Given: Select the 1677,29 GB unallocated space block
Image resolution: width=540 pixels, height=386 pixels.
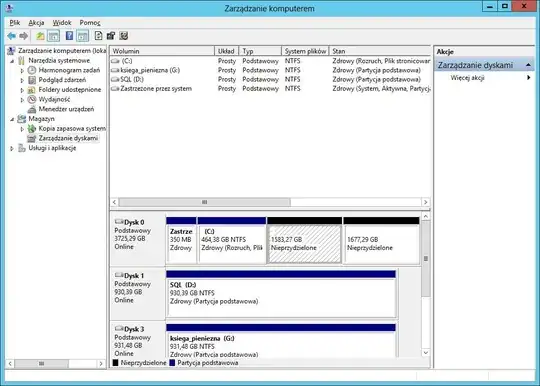Looking at the screenshot, I should point(381,240).
